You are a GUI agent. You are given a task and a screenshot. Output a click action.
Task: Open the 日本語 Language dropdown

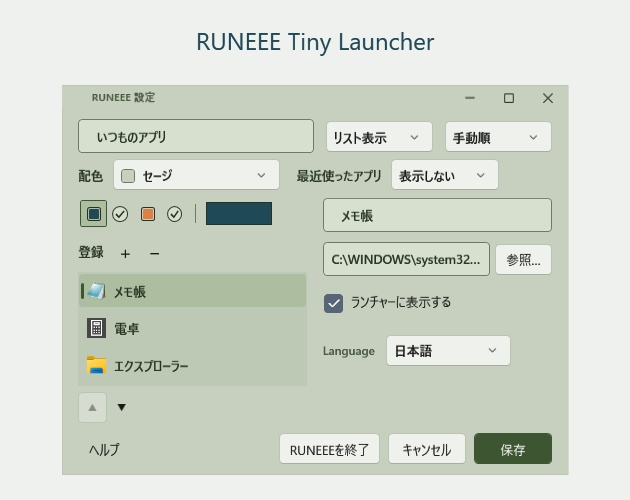coord(448,350)
